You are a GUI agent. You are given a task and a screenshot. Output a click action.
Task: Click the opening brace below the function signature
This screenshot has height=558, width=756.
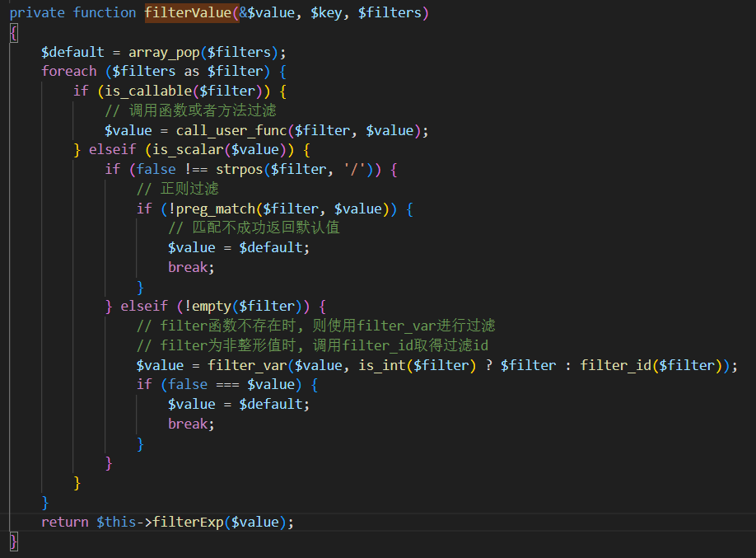[13, 33]
